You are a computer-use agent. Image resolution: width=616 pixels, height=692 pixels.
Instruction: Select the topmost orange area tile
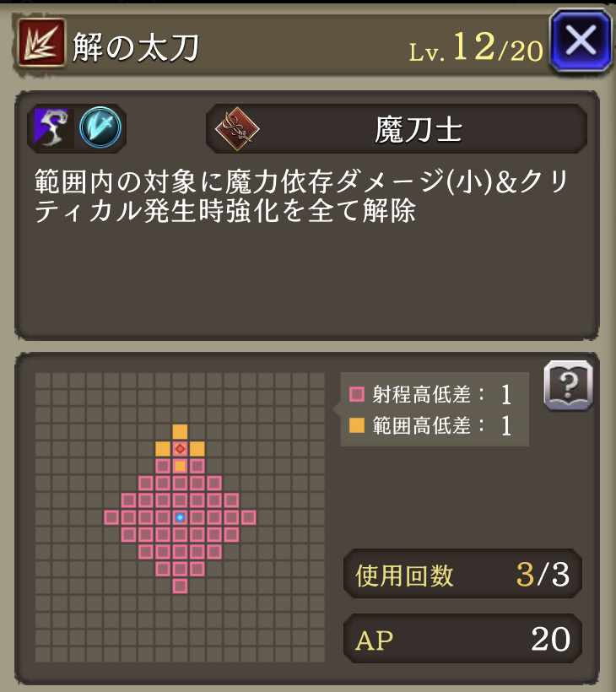[180, 431]
